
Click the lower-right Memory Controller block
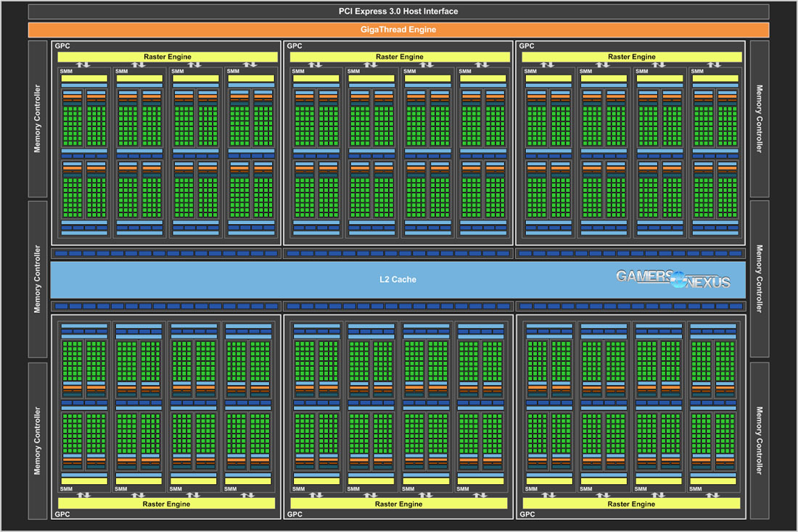pyautogui.click(x=760, y=441)
